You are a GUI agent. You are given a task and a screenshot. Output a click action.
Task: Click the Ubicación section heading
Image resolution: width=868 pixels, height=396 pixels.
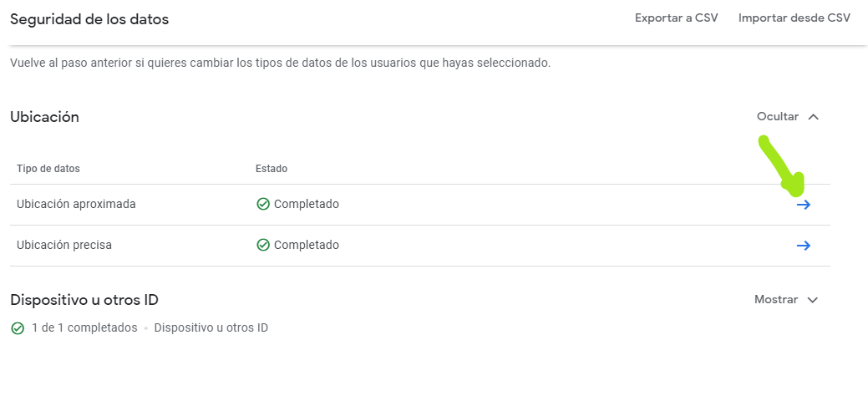click(x=45, y=118)
